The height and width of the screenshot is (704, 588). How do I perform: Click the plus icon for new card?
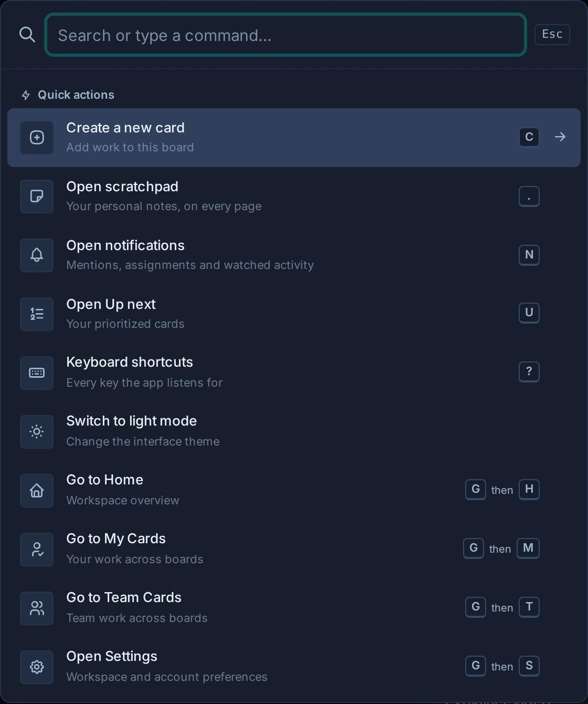(x=37, y=138)
